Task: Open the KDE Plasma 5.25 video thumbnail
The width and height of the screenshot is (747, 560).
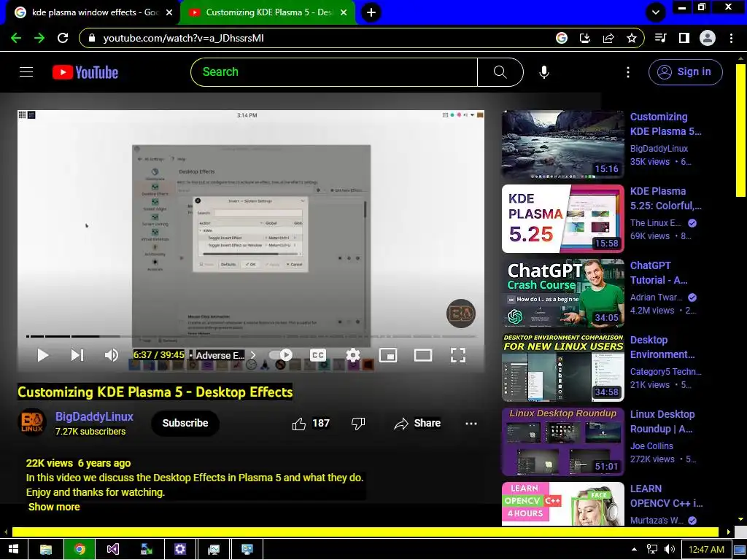Action: 562,219
